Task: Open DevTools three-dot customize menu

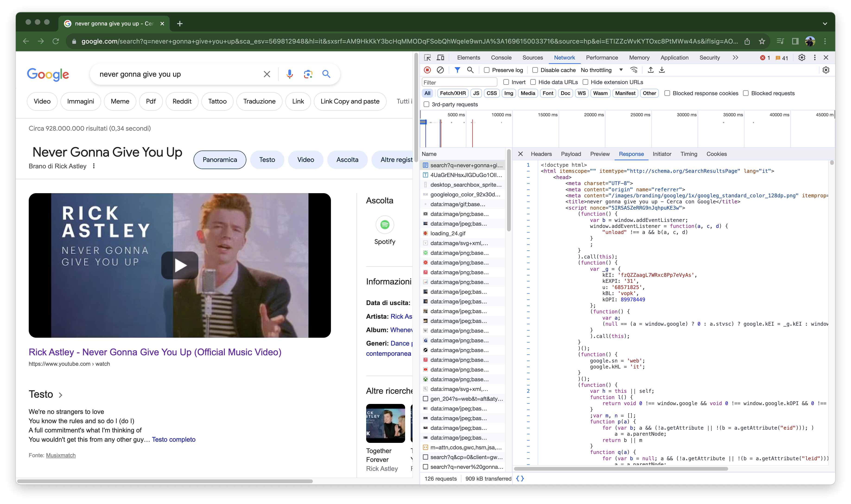Action: (815, 58)
